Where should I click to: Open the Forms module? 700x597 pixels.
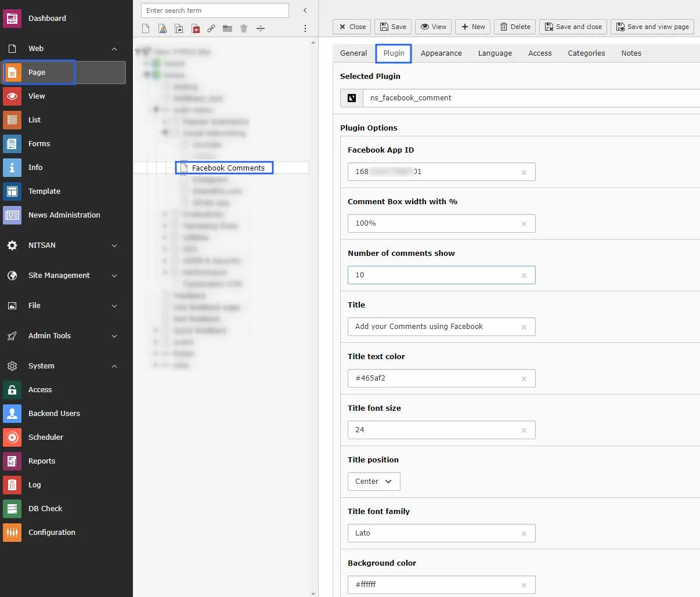point(64,144)
